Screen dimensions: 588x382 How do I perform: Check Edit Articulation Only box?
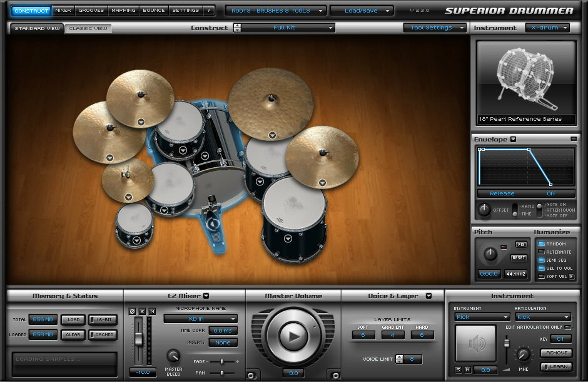[x=567, y=327]
